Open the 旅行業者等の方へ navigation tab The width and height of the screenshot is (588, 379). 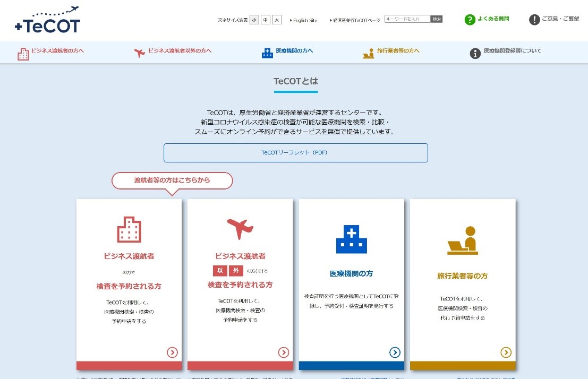click(398, 51)
